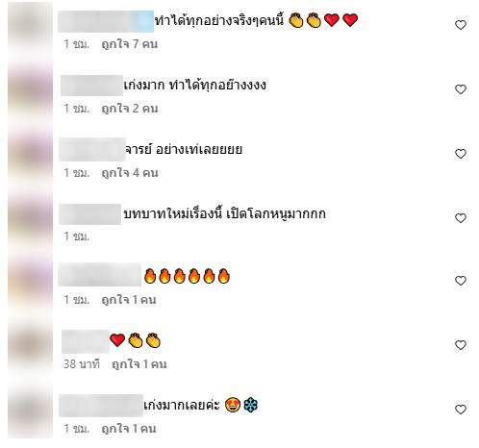Open the first commenter's profile picture
The height and width of the screenshot is (448, 479).
[30, 31]
